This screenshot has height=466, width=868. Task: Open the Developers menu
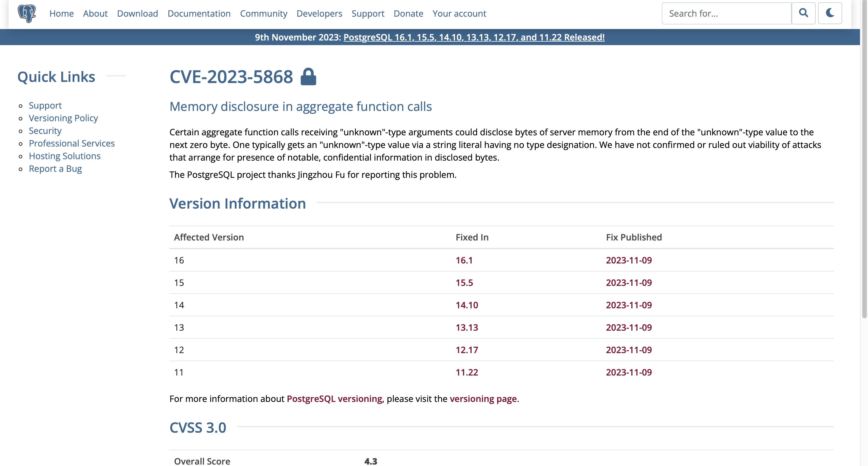click(x=319, y=14)
